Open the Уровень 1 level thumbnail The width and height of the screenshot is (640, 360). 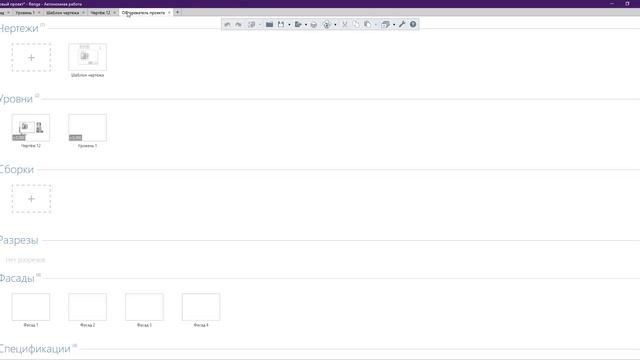[87, 128]
